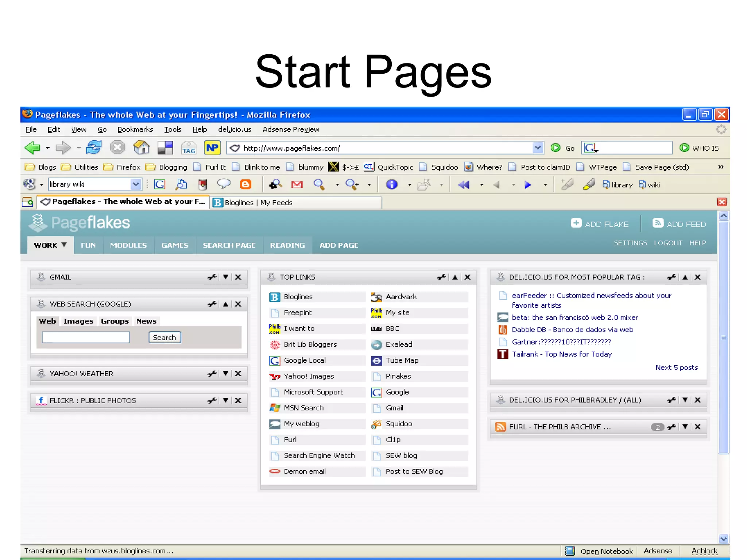The image size is (747, 560).
Task: Click the Squidoo bookmark
Action: pyautogui.click(x=439, y=167)
